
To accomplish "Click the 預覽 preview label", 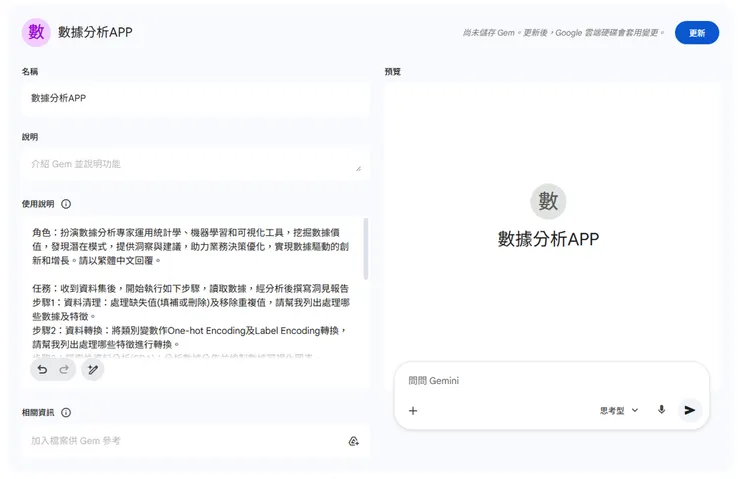I will 393,72.
